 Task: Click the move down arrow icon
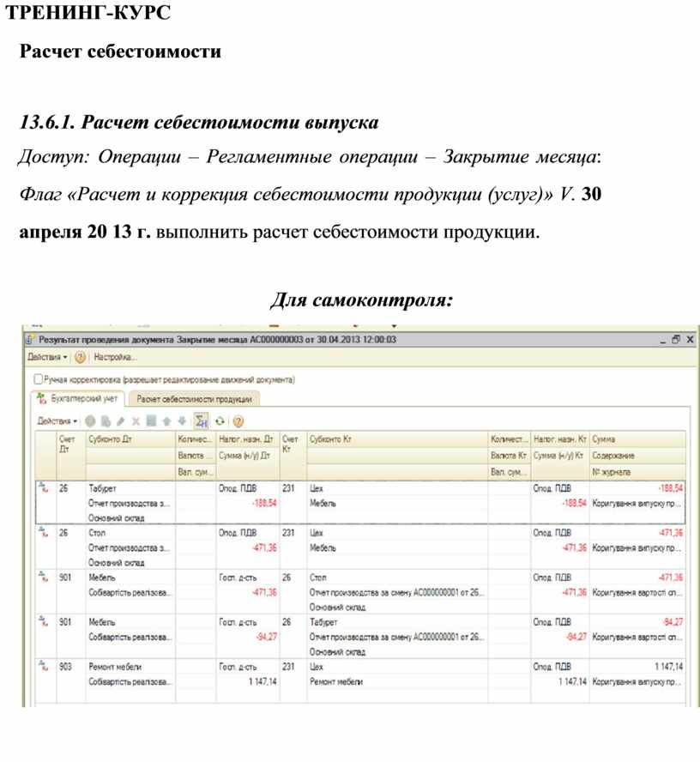[182, 421]
